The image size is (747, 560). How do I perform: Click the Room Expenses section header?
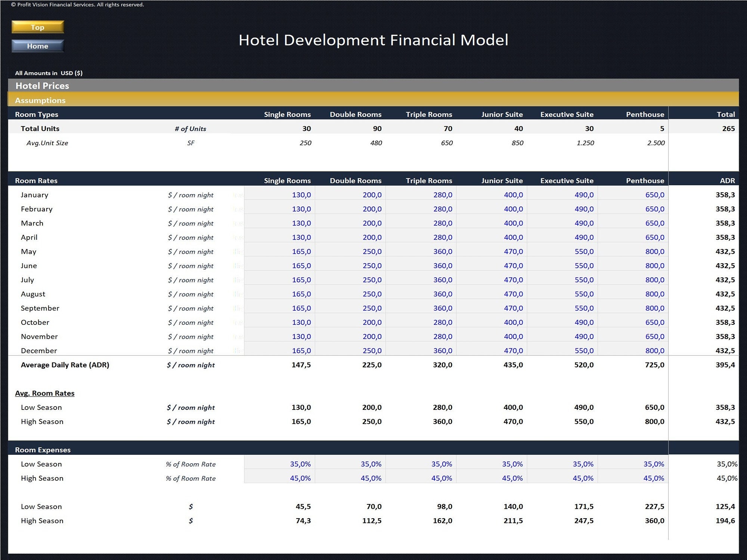(42, 450)
